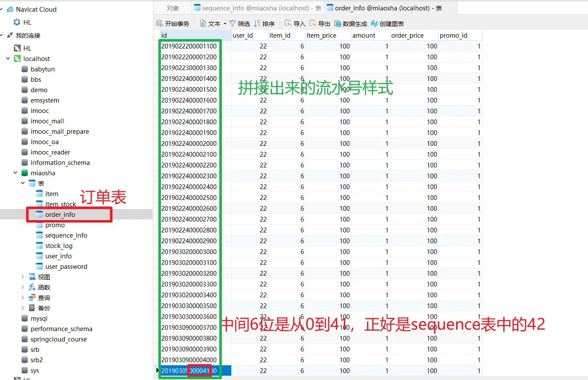Collapse the miaosha database node

click(x=16, y=173)
